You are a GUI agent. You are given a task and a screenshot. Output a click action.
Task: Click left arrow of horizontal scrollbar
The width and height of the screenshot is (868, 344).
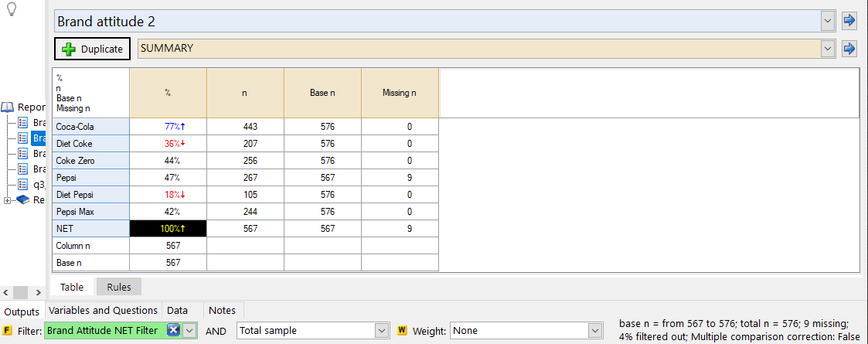(x=5, y=292)
